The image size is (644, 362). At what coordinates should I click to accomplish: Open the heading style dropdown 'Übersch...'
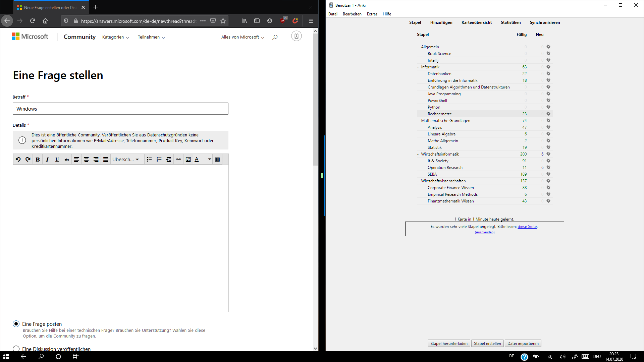pyautogui.click(x=126, y=160)
